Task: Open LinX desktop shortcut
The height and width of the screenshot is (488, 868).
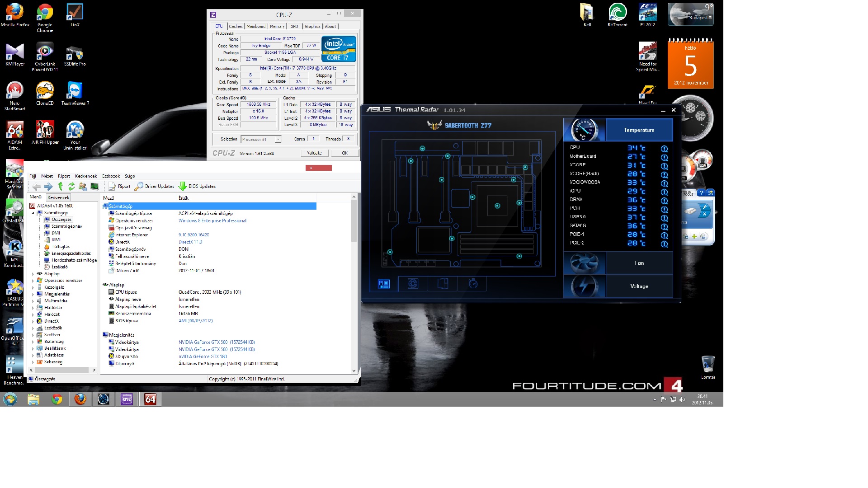Action: [75, 15]
